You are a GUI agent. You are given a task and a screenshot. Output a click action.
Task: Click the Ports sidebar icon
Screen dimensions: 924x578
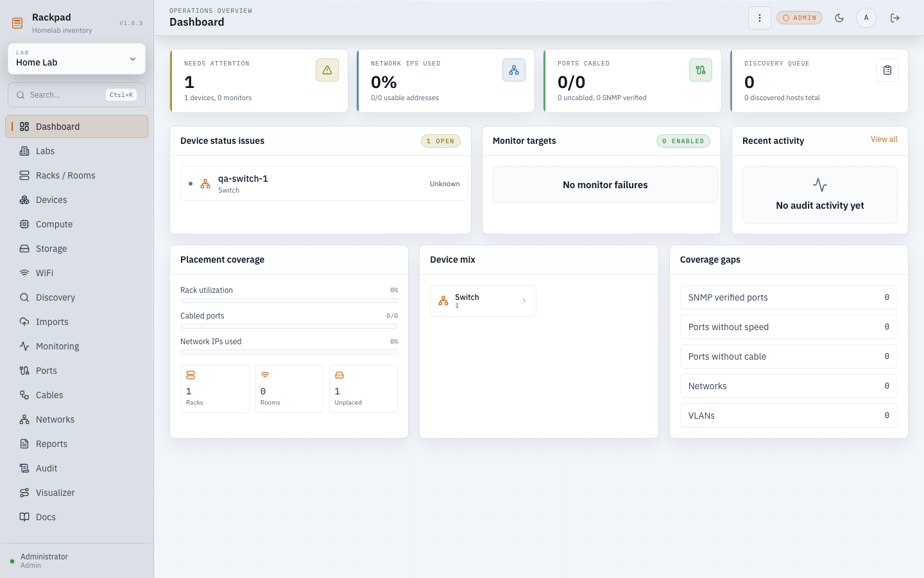24,371
